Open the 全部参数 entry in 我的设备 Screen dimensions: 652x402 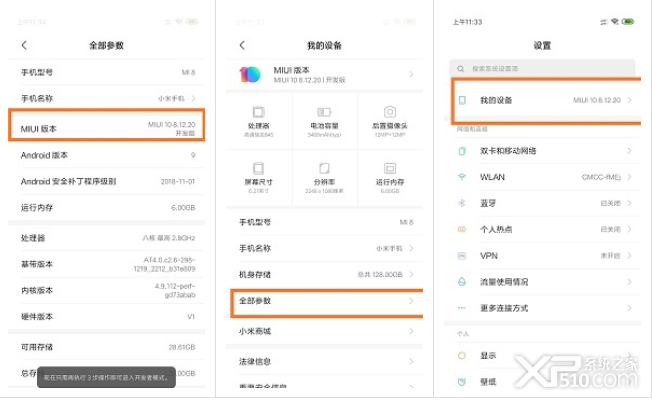pyautogui.click(x=326, y=303)
